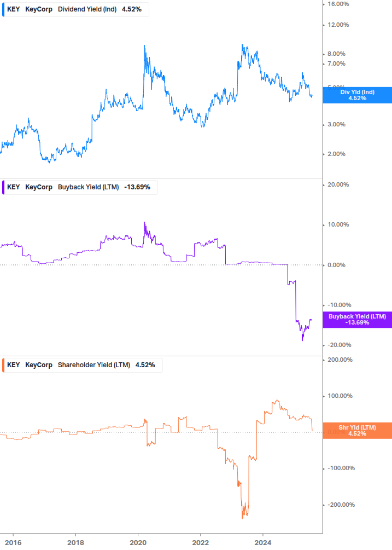Click the 3.00% axis label
The height and width of the screenshot is (550, 392).
pos(336,125)
